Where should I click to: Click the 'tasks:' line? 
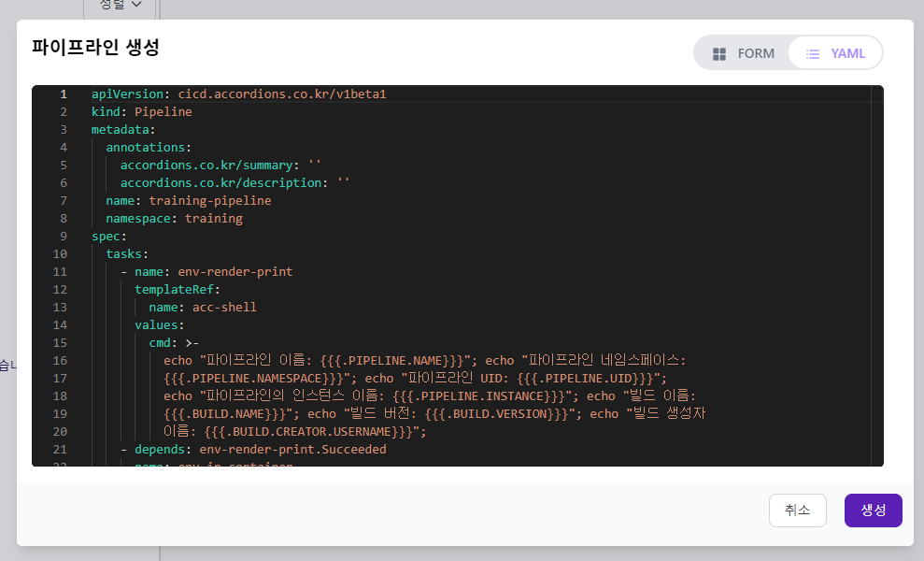point(127,253)
